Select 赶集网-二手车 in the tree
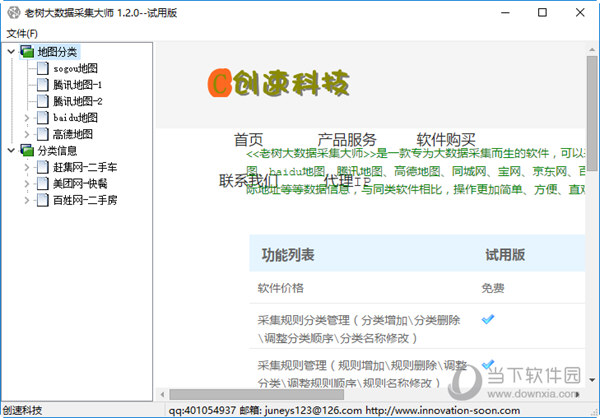 [x=85, y=167]
